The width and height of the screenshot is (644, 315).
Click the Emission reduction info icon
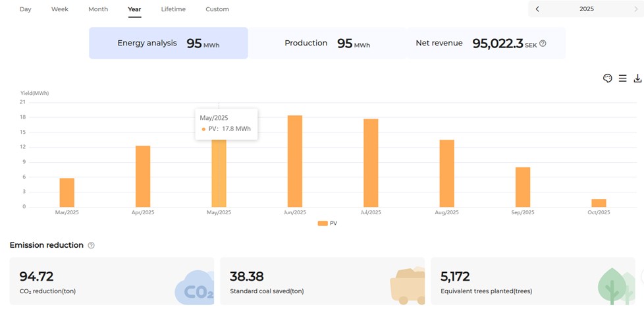point(91,245)
